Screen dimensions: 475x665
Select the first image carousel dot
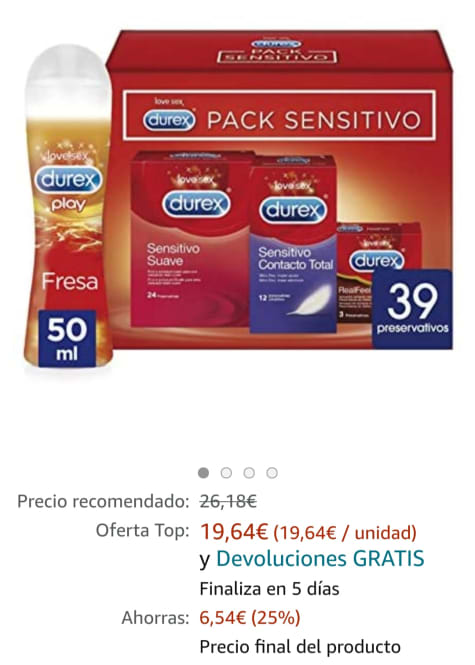tap(204, 472)
